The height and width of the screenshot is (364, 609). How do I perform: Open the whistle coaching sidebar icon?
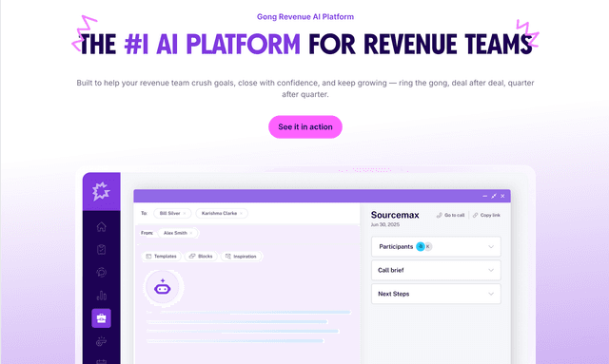[102, 341]
